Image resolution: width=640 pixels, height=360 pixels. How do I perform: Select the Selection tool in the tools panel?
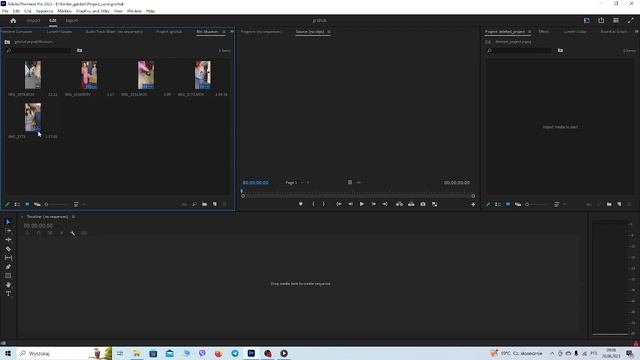click(x=8, y=222)
